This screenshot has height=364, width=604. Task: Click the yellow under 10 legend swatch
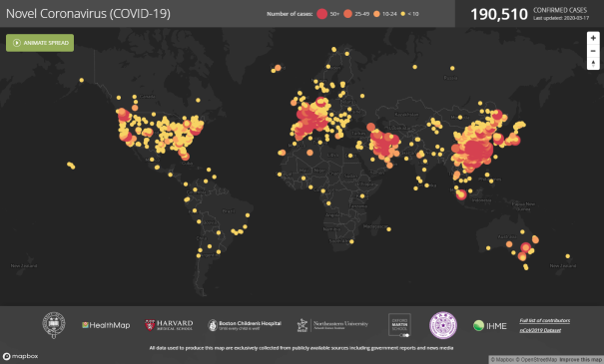[403, 14]
